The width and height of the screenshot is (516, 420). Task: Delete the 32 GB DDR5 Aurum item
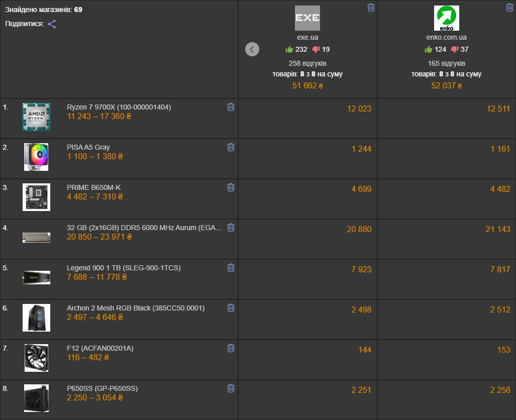pos(231,228)
